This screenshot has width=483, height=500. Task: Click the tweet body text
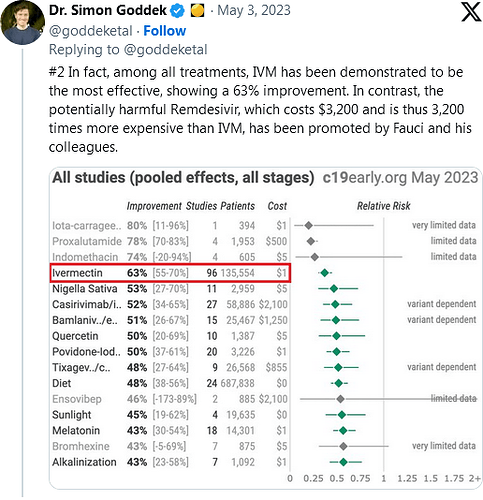(x=260, y=110)
